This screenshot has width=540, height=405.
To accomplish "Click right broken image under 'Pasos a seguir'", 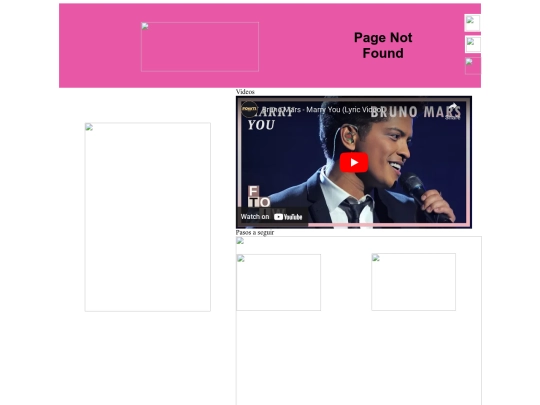I will tap(414, 282).
